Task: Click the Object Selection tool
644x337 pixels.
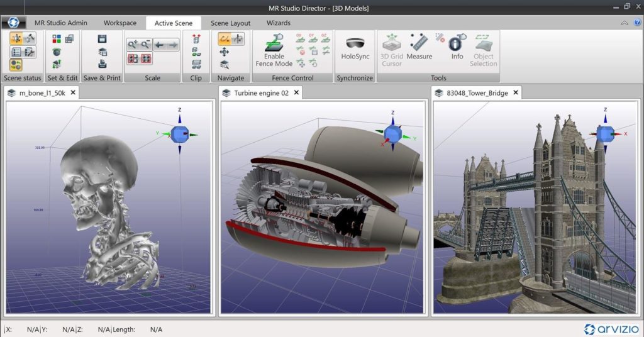Action: click(x=484, y=50)
